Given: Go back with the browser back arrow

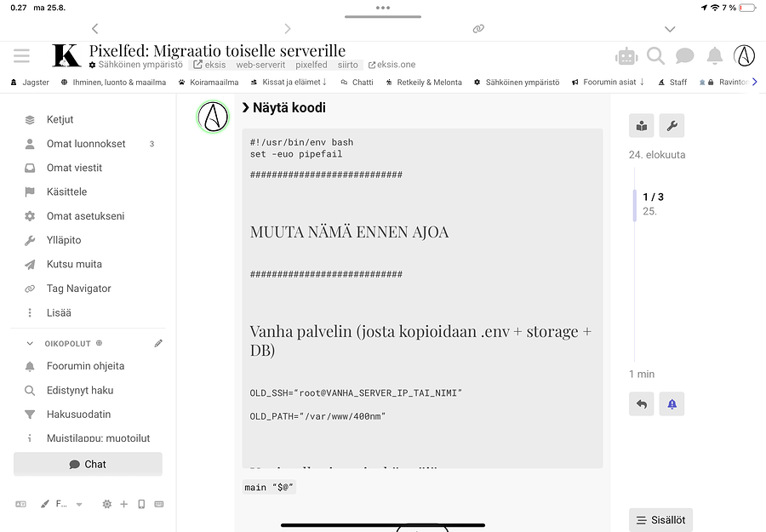Looking at the screenshot, I should tap(94, 29).
